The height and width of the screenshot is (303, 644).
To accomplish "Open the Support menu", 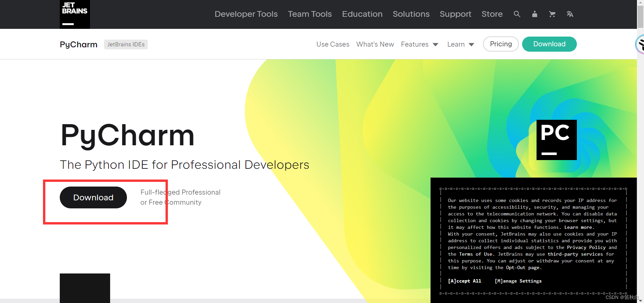I will 456,14.
